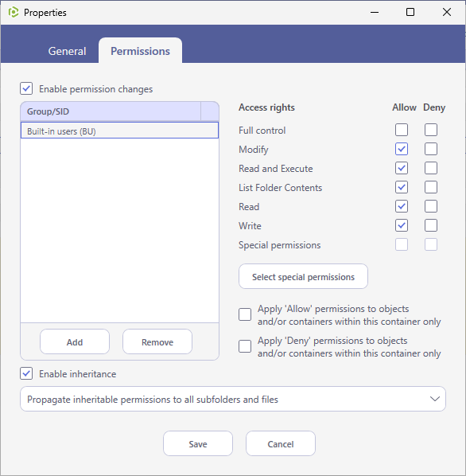Click the Add button
This screenshot has width=466, height=476.
[x=75, y=341]
